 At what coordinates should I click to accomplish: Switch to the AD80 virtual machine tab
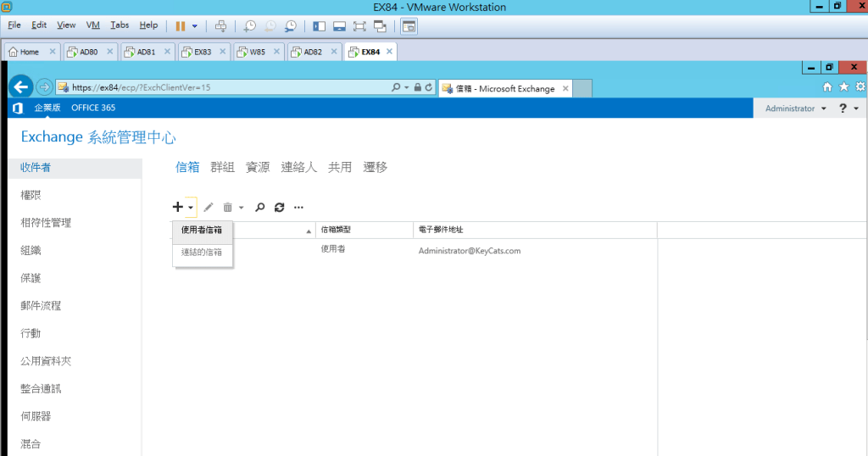(87, 52)
